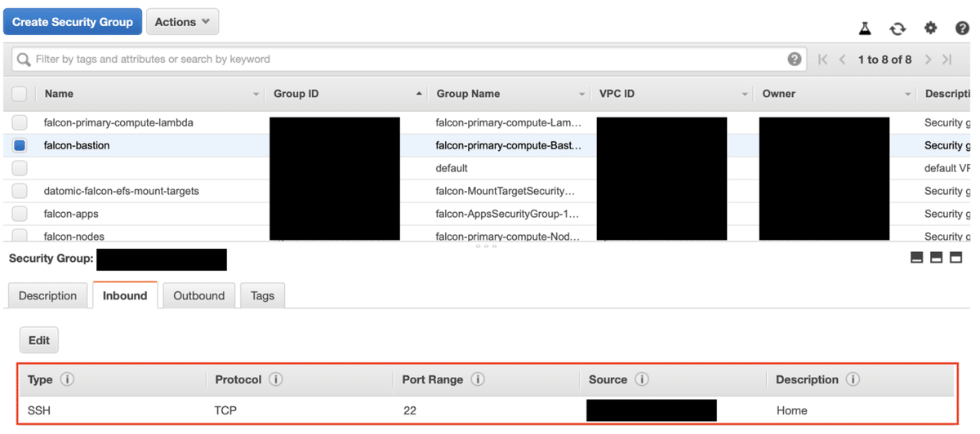Check the falcon-primary-compute-lambda row
Image resolution: width=980 pixels, height=434 pixels.
tap(20, 122)
